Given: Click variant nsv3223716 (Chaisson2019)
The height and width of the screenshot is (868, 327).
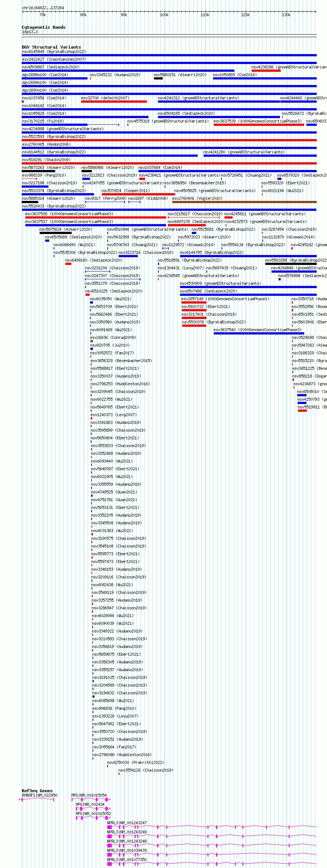Looking at the screenshot, I should click(x=145, y=252).
